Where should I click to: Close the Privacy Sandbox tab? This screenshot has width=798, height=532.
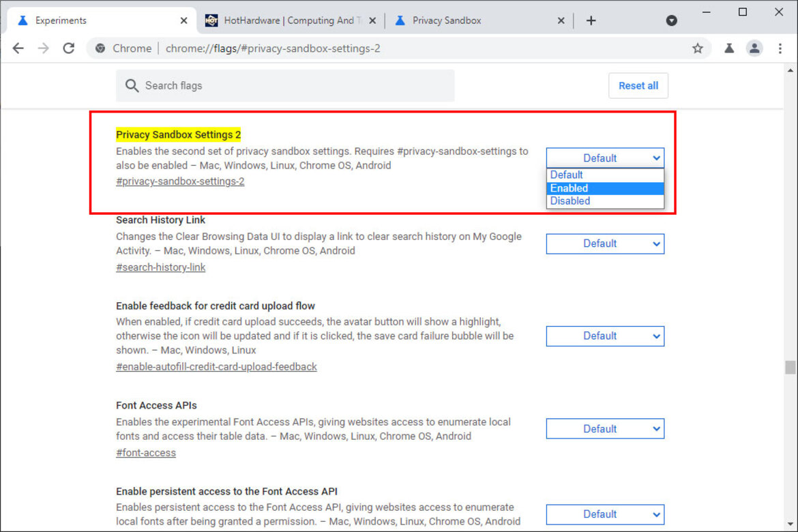pos(561,20)
